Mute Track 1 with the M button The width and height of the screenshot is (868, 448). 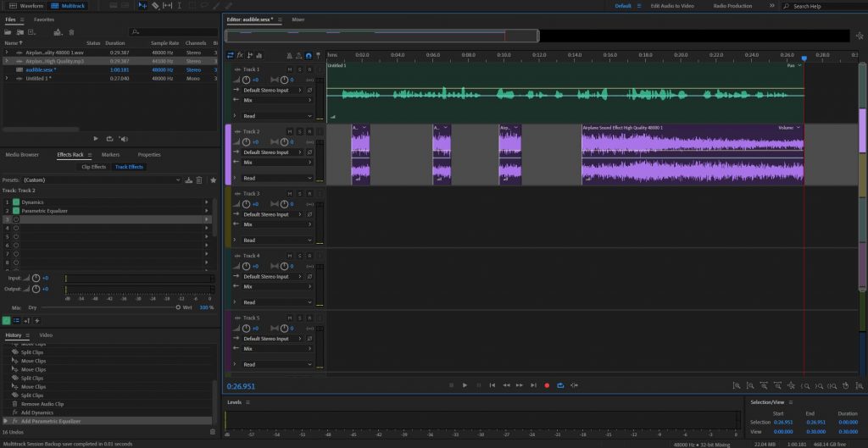[x=289, y=69]
